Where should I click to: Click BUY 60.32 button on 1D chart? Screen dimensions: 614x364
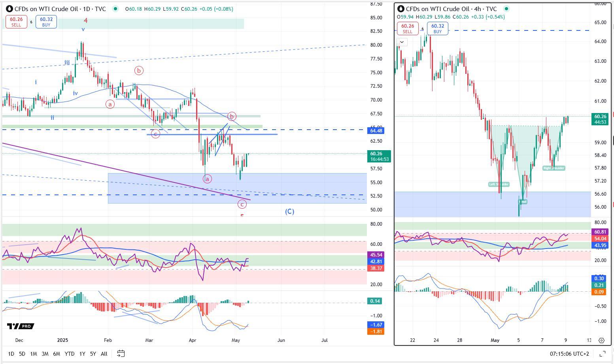tap(46, 22)
